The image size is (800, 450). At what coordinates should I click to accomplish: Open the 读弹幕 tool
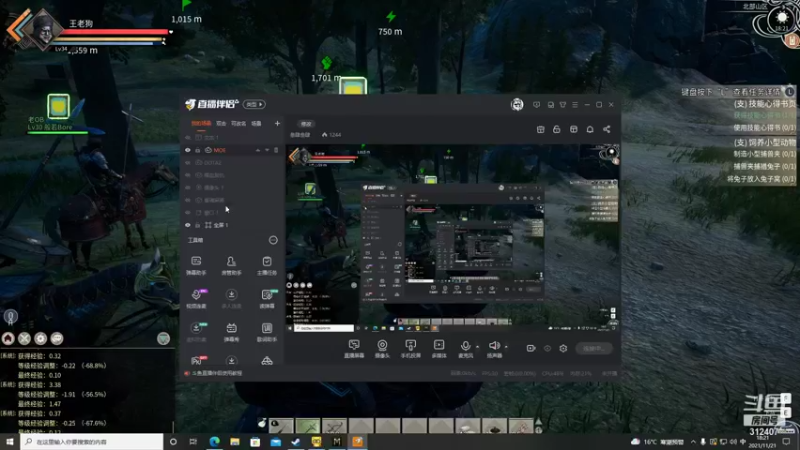pyautogui.click(x=267, y=298)
